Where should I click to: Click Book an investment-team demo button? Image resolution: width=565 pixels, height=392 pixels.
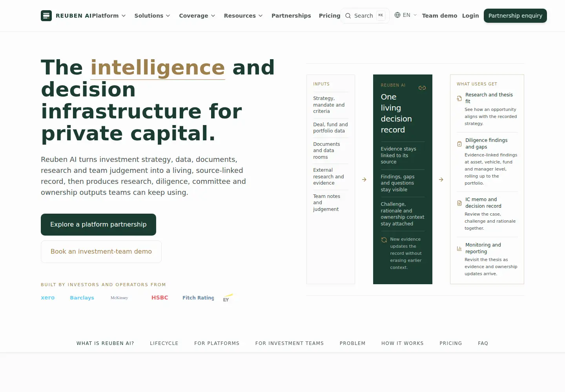(101, 252)
